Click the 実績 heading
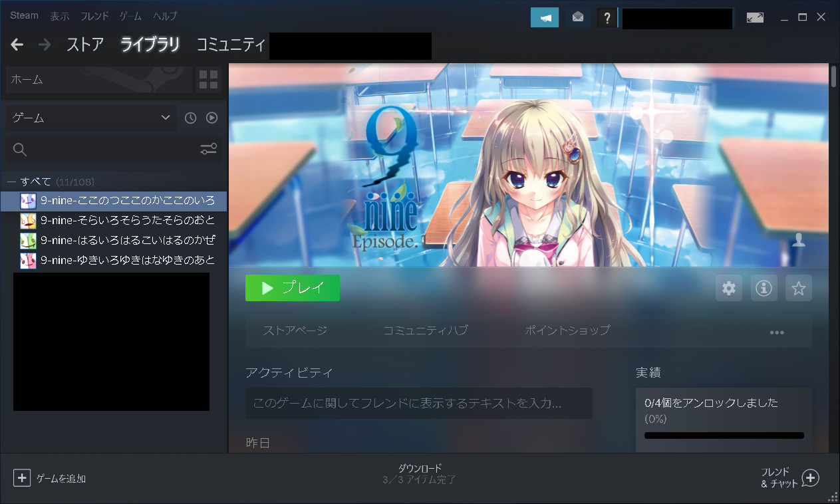 648,372
